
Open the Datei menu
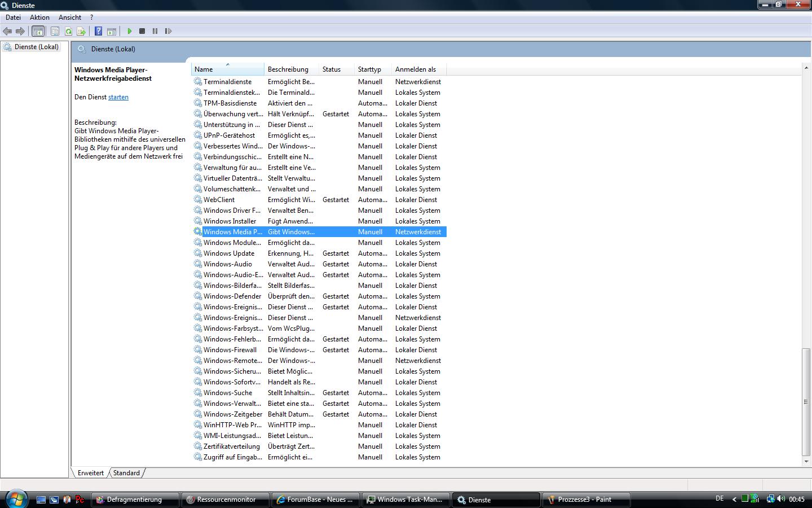click(x=13, y=17)
